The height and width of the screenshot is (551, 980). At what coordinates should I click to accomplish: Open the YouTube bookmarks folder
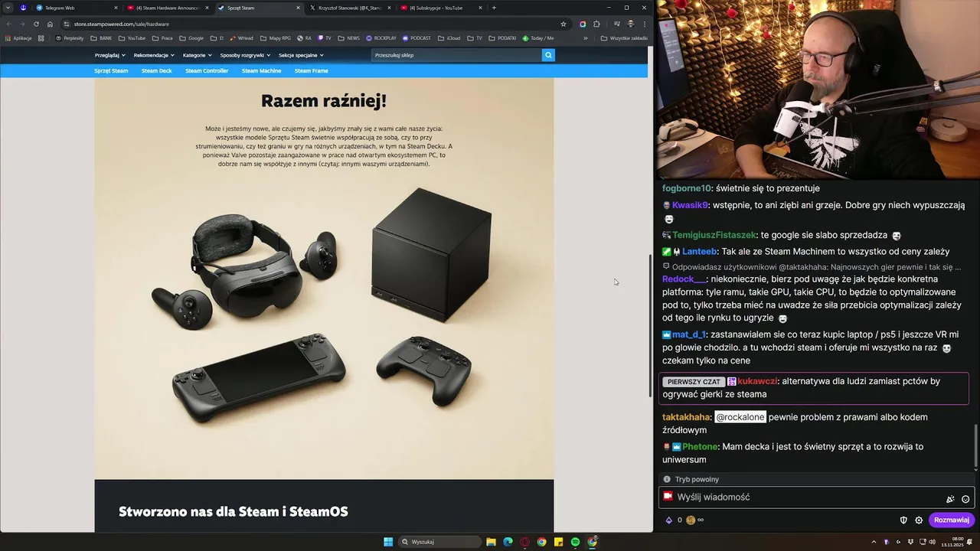point(132,38)
